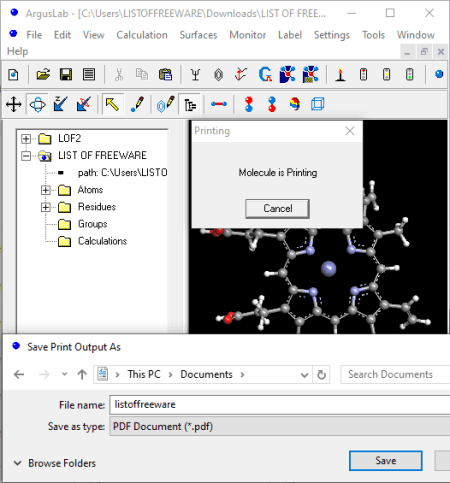Open the Help menu
This screenshot has width=450, height=483.
coord(17,51)
